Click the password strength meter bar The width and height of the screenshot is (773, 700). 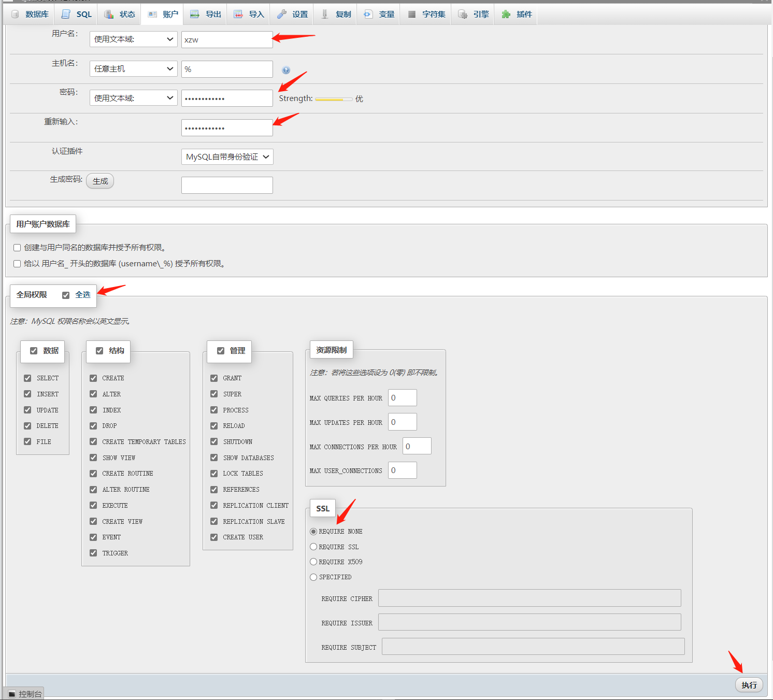334,99
